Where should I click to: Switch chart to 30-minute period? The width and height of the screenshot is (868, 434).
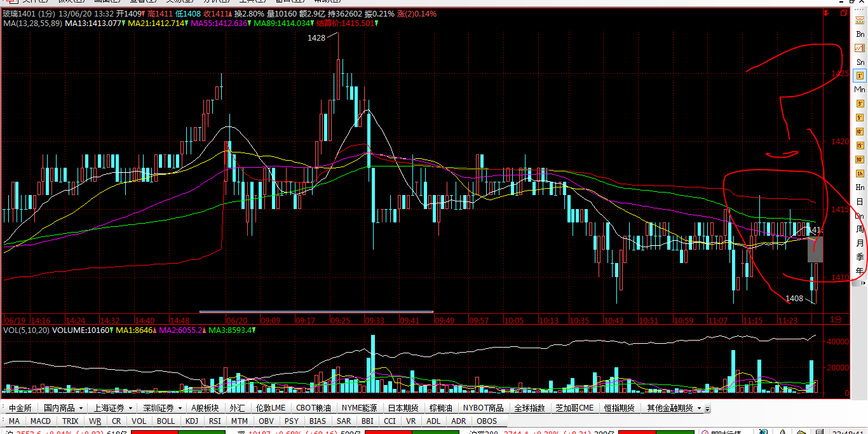860,159
